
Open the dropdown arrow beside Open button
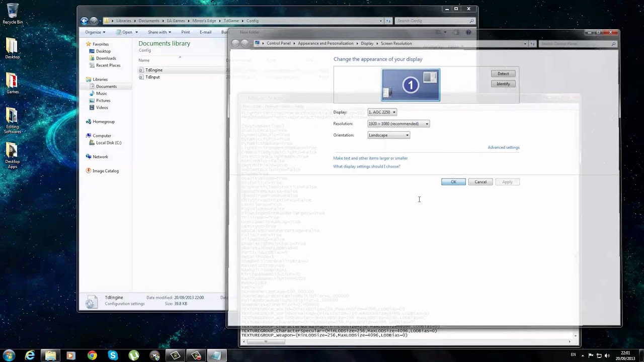pyautogui.click(x=137, y=32)
